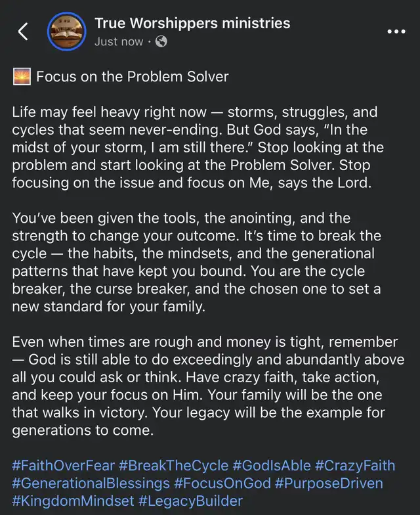Open the #FaithOverFear hashtag
420x515 pixels.
pos(63,466)
